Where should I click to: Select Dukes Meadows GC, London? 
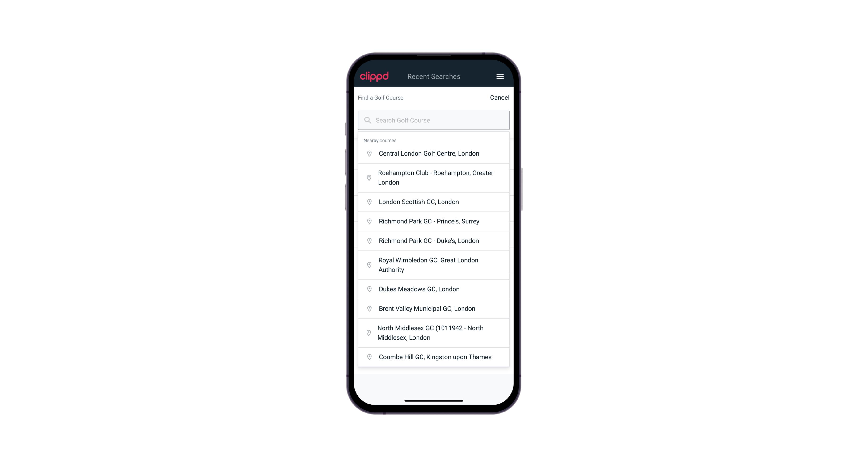tap(434, 289)
